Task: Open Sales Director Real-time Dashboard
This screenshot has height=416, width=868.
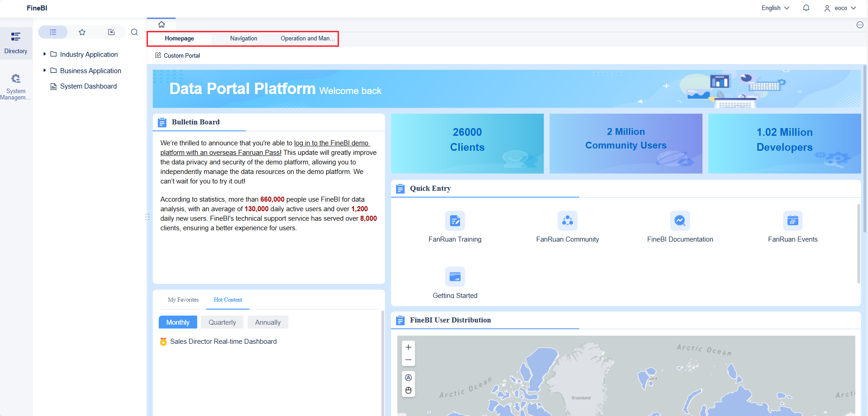Action: click(223, 342)
